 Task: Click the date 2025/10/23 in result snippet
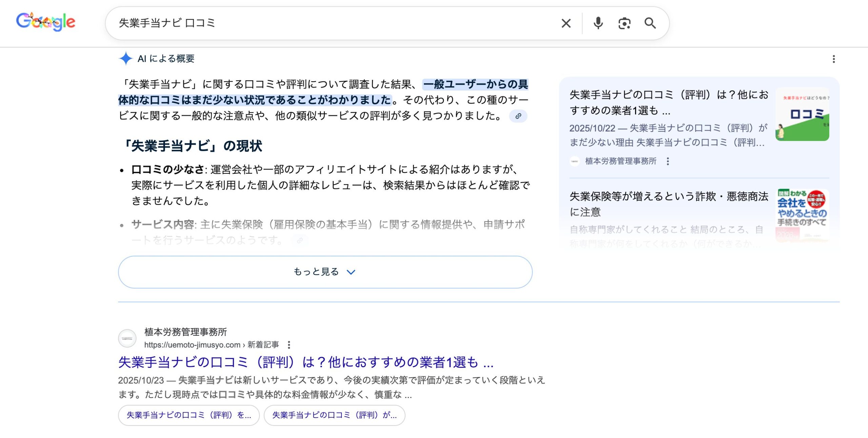pos(141,380)
